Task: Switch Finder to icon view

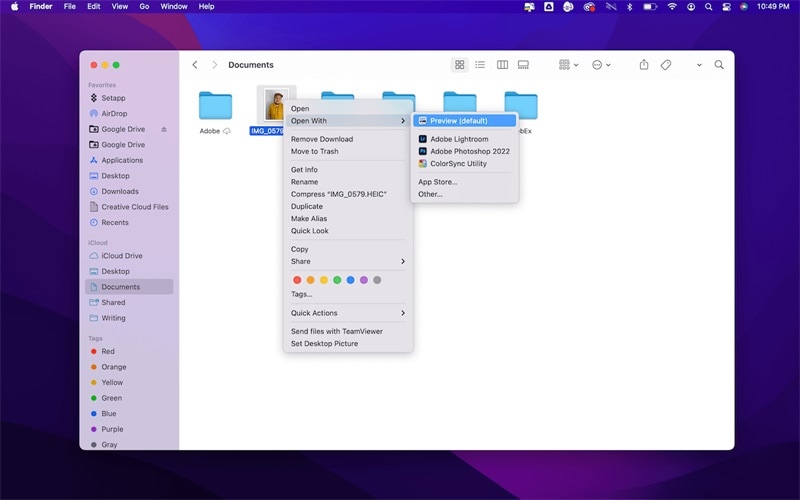Action: pos(460,65)
